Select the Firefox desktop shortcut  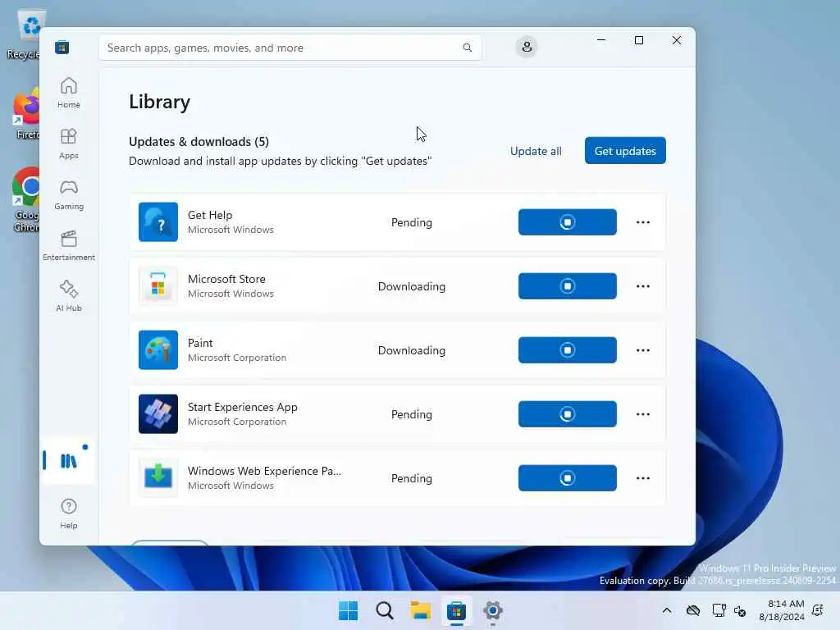point(25,115)
